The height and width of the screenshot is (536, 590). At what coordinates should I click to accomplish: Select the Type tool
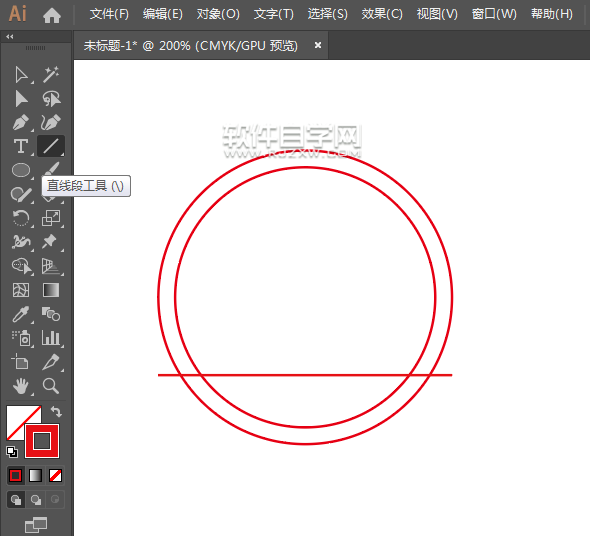point(21,146)
